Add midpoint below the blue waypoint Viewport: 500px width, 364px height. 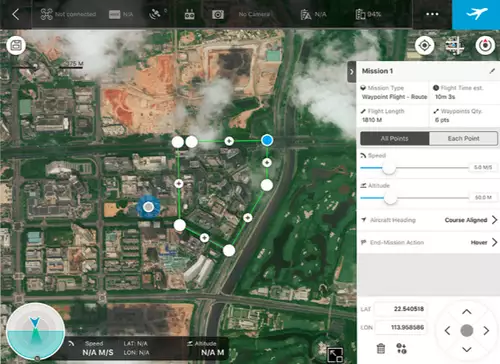[267, 162]
